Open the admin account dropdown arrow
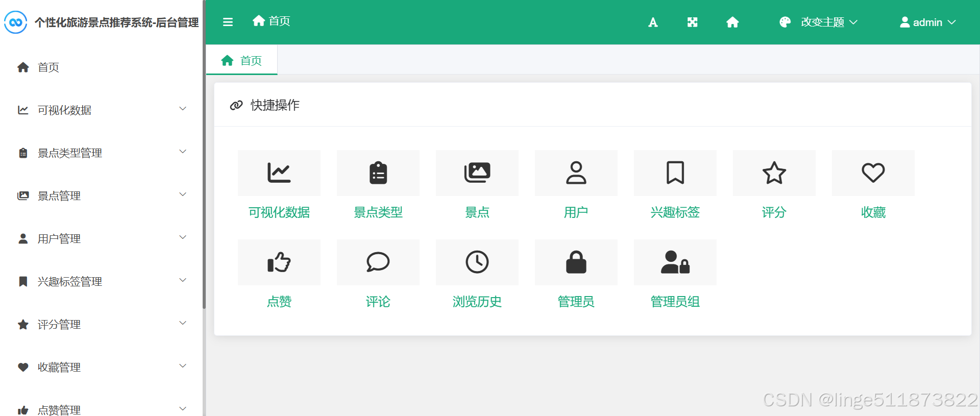 click(951, 22)
